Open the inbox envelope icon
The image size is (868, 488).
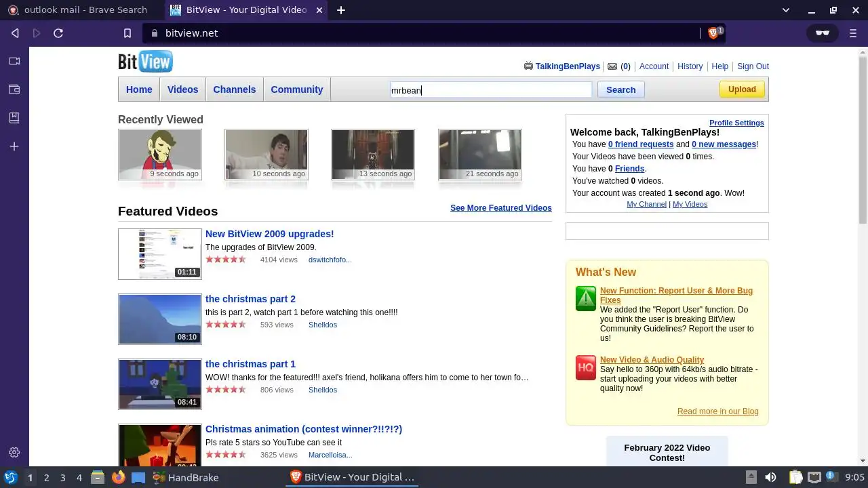[x=612, y=66]
